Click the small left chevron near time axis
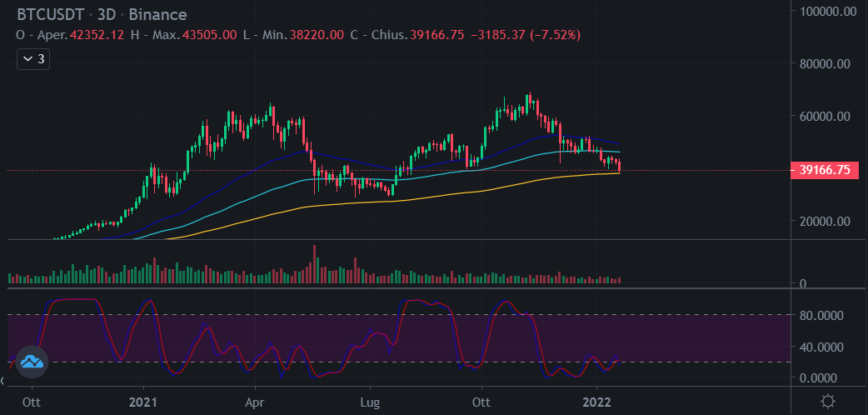 [2, 381]
